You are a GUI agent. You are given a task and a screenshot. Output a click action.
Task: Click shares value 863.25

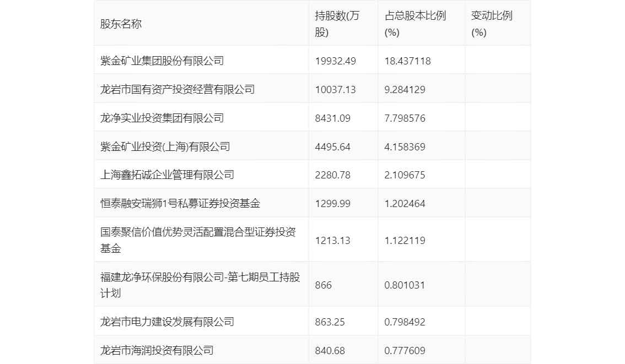pyautogui.click(x=330, y=322)
